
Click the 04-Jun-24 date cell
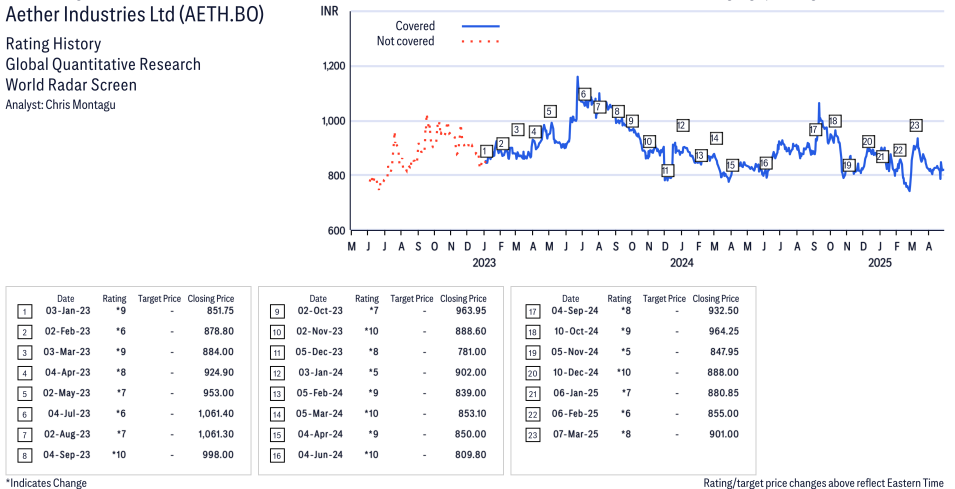click(319, 455)
